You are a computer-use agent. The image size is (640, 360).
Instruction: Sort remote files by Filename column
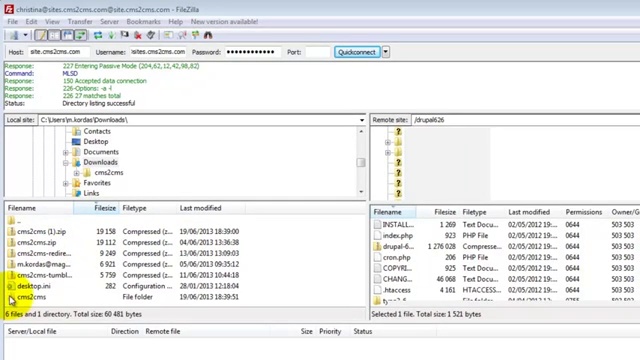393,212
